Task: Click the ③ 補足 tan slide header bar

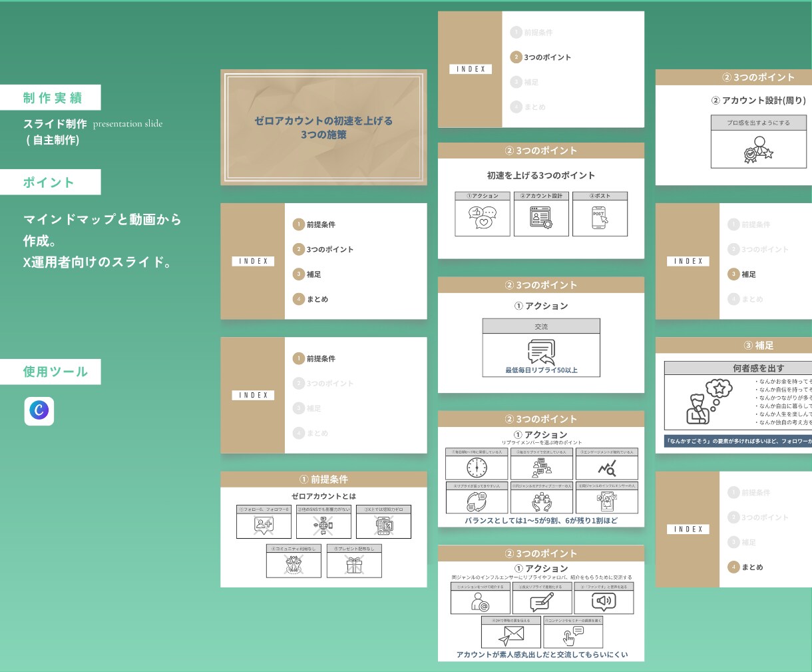Action: coord(733,345)
